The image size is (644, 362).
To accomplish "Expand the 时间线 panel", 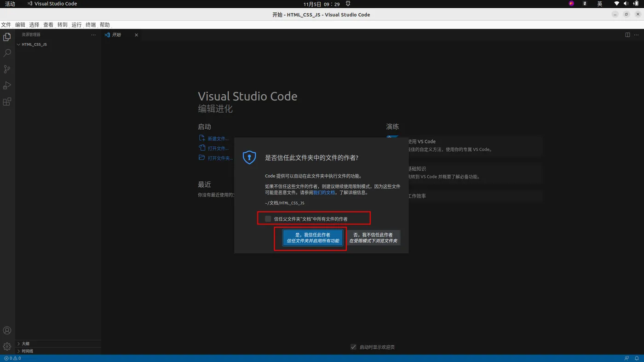I will 58,351.
